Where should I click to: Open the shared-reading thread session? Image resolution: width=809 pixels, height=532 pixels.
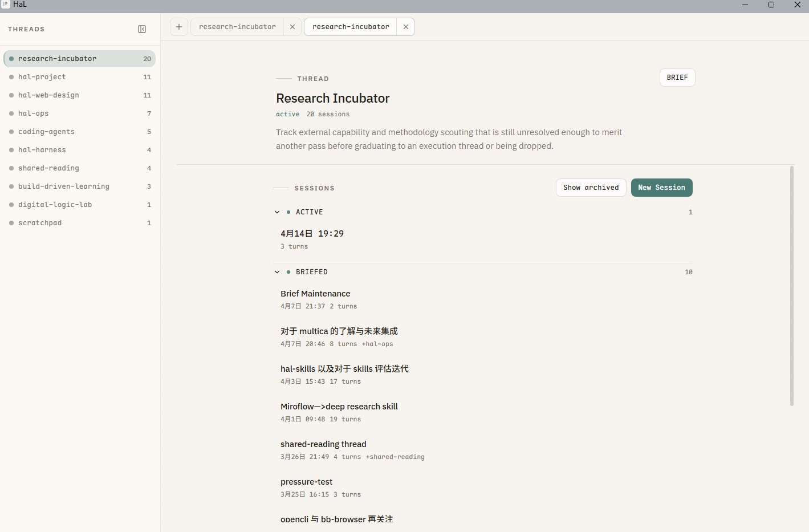click(483, 450)
